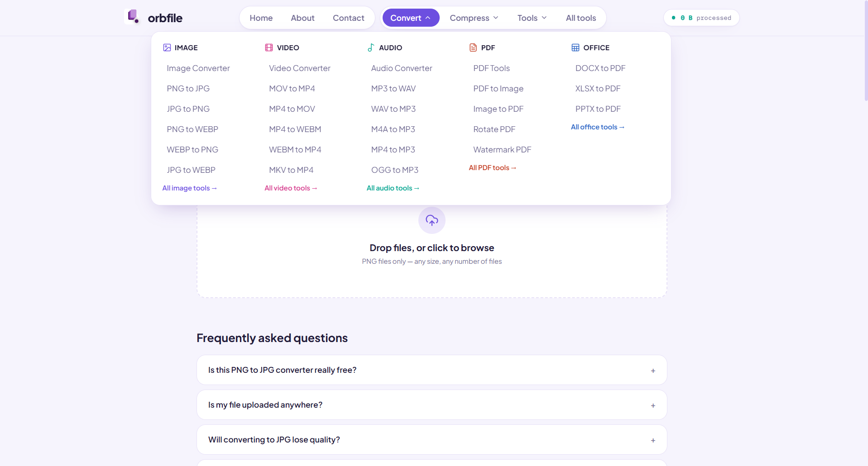This screenshot has width=868, height=466.
Task: Open the Rotate PDF tool
Action: [494, 129]
